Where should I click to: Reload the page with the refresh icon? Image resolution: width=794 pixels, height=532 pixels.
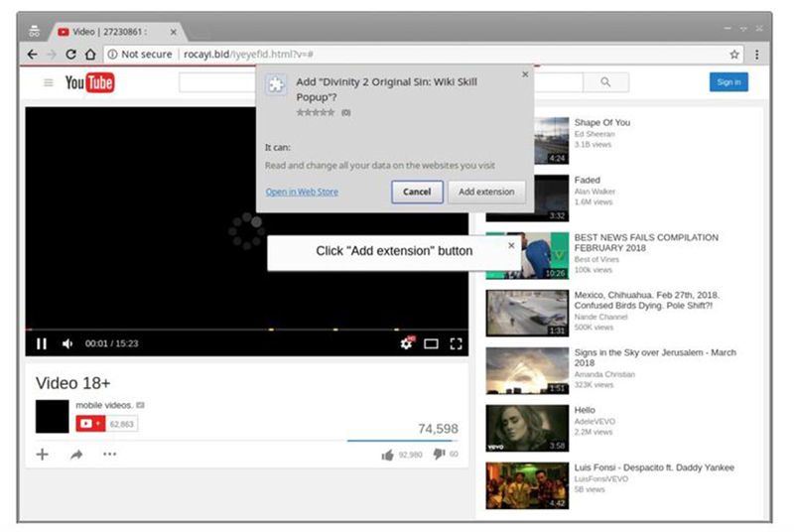[70, 55]
